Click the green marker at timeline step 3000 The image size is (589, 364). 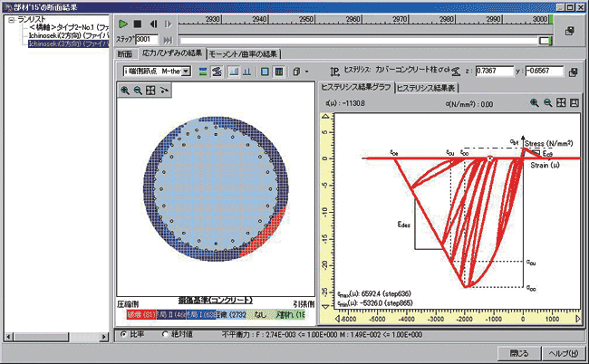(x=551, y=20)
